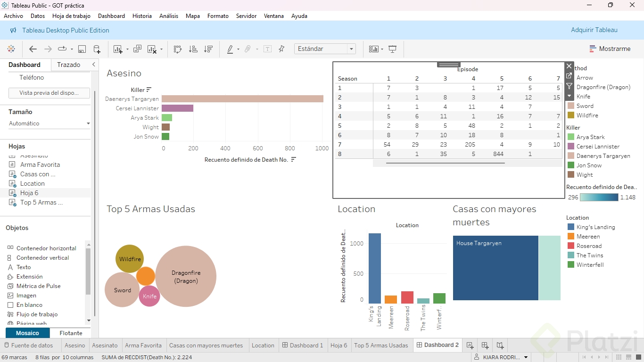Open more options on the floating object
Screen dimensions: 644x362
tap(569, 96)
